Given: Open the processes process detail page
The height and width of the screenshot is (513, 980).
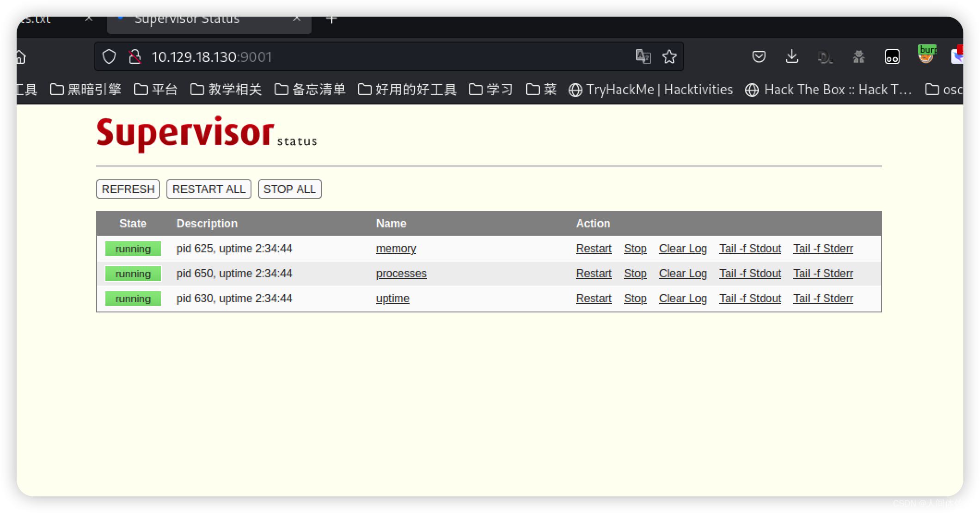Looking at the screenshot, I should (401, 273).
